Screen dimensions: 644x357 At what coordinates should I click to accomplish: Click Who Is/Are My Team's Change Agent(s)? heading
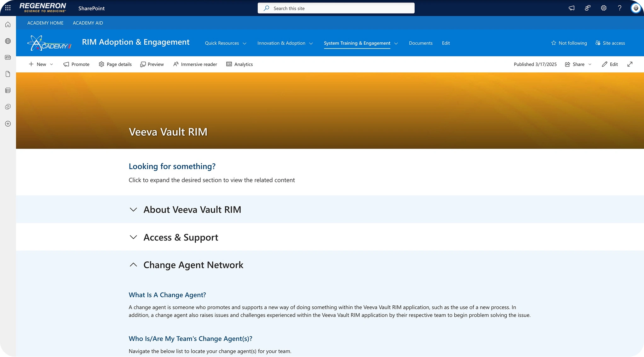(x=191, y=339)
